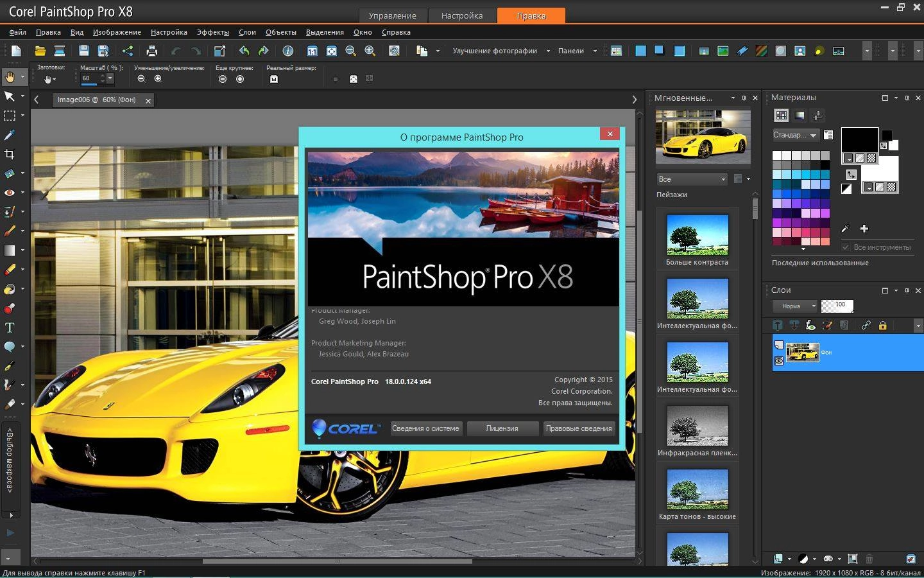This screenshot has width=924, height=578.
Task: Expand the Paste options dropdown arrow
Action: pos(438,51)
